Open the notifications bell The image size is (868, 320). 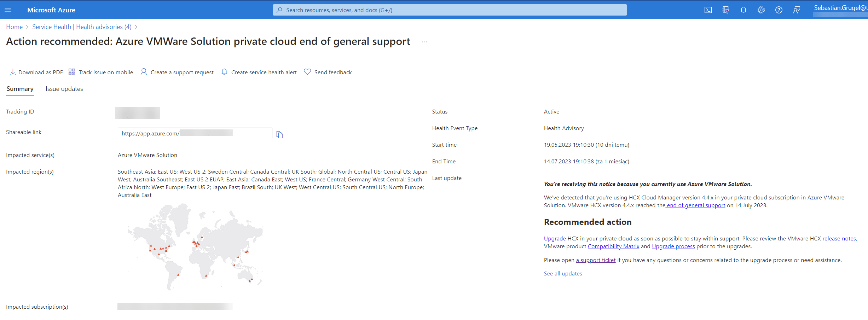(743, 10)
